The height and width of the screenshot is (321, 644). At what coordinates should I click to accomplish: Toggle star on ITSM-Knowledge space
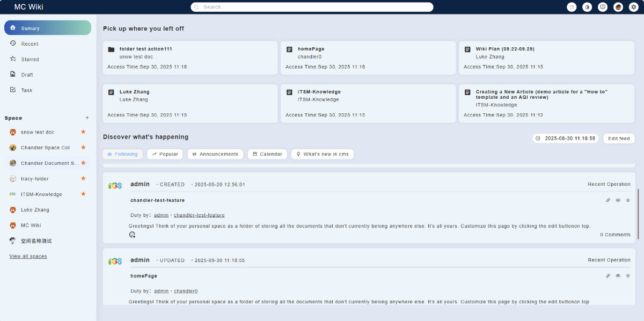pos(83,194)
